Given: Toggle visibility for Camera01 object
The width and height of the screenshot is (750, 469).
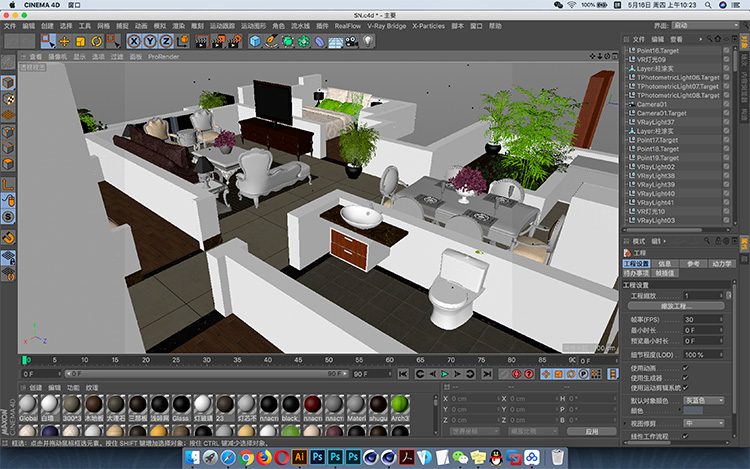Looking at the screenshot, I should (x=726, y=104).
